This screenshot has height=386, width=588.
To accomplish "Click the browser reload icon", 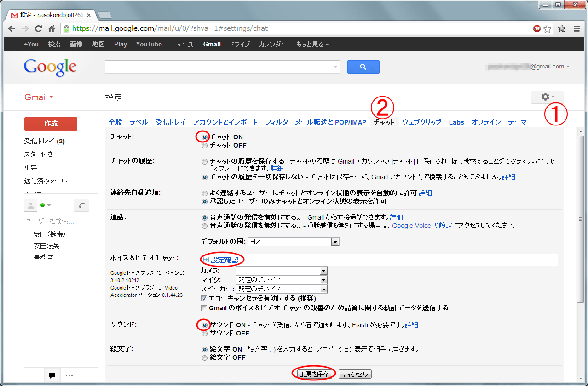I will (x=39, y=28).
